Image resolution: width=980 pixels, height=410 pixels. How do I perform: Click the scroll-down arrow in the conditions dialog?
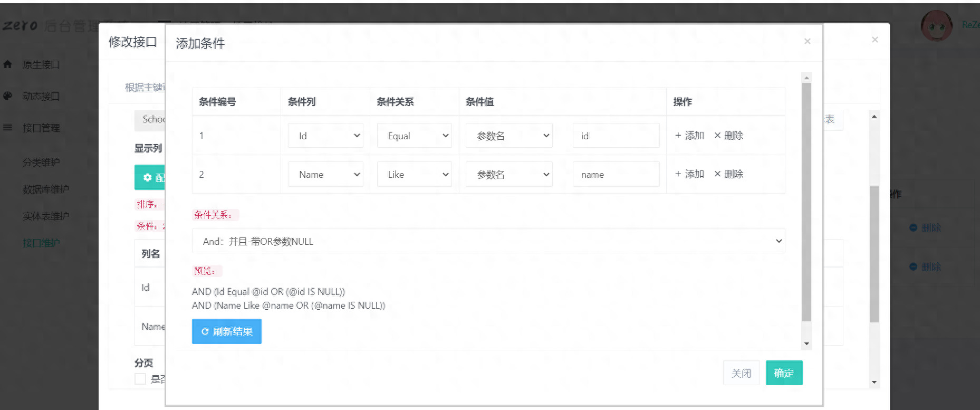coord(806,344)
